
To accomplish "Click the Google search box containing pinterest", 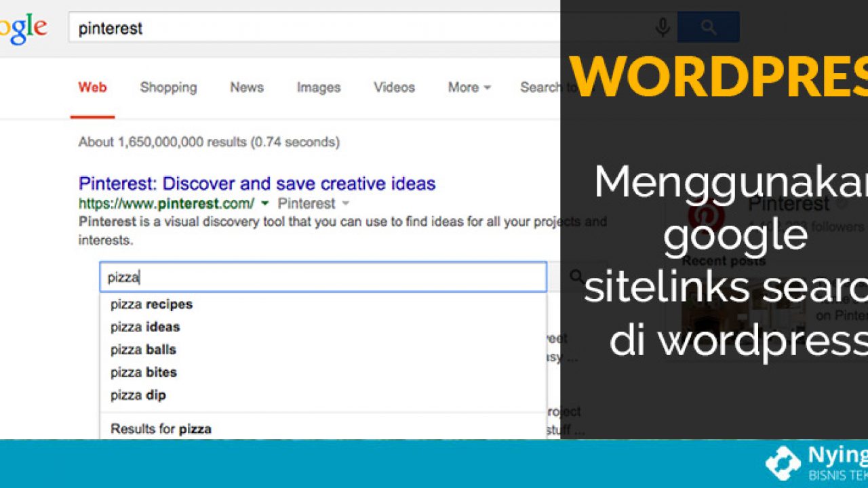I will tap(372, 28).
